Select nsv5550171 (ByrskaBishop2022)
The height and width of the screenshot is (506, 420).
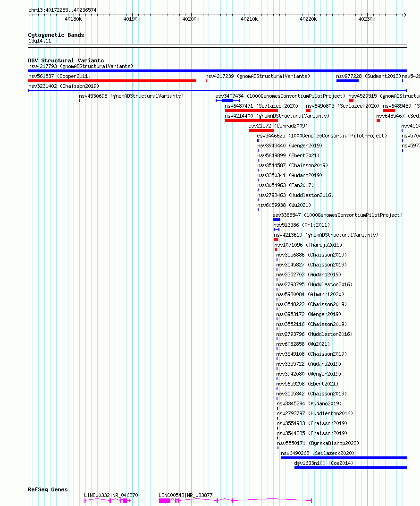(x=318, y=443)
